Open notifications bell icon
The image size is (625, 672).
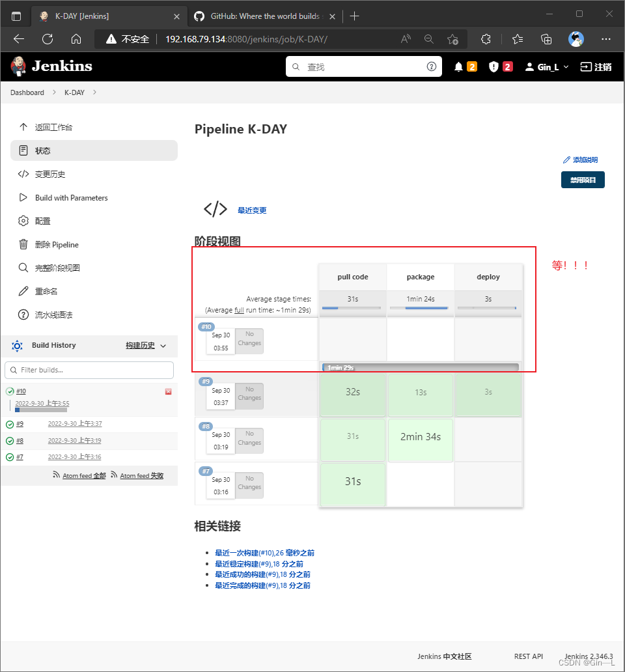(458, 67)
